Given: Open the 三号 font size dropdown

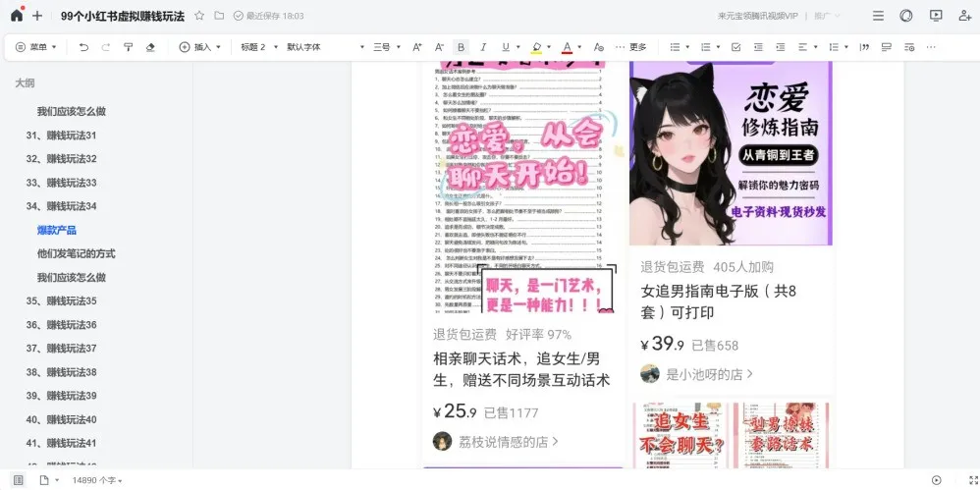Looking at the screenshot, I should tap(387, 47).
